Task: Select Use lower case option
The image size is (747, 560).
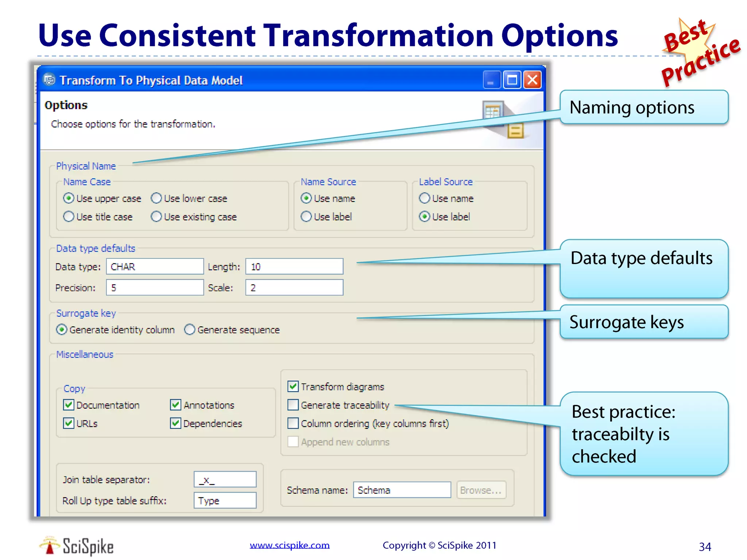Action: tap(156, 198)
